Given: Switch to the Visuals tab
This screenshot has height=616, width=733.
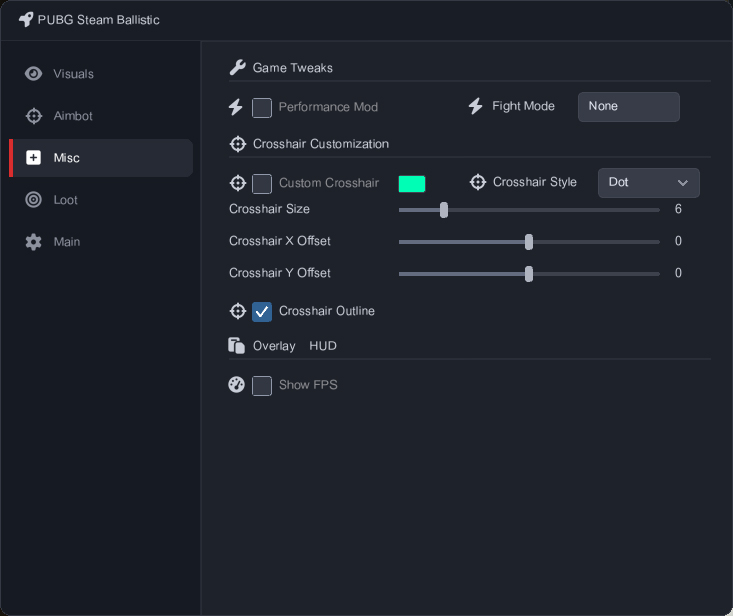Looking at the screenshot, I should tap(101, 74).
